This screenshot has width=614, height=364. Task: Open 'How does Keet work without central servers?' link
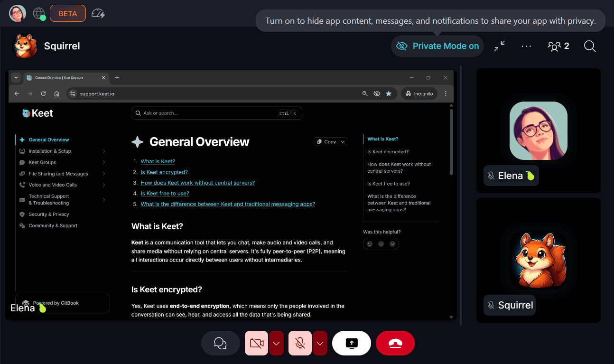198,183
